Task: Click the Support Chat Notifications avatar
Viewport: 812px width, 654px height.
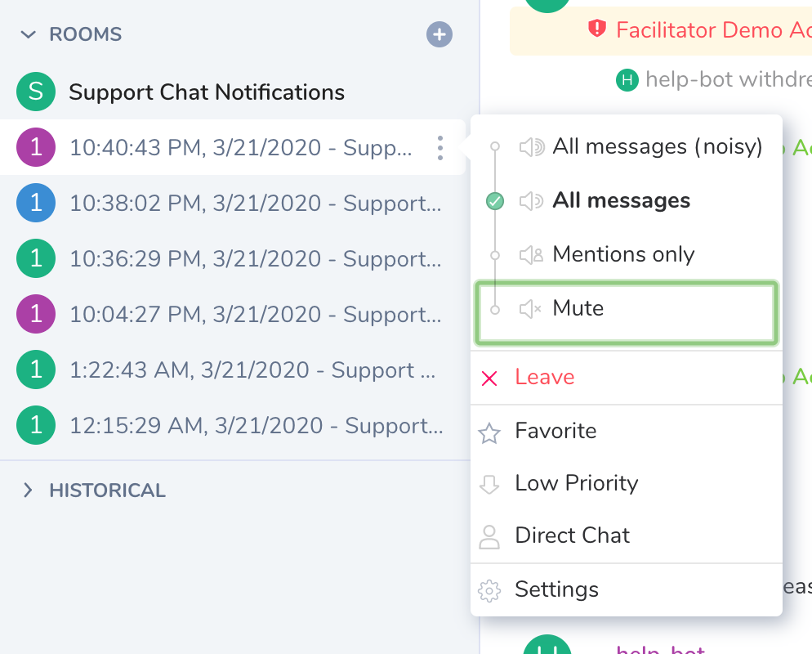Action: tap(36, 92)
